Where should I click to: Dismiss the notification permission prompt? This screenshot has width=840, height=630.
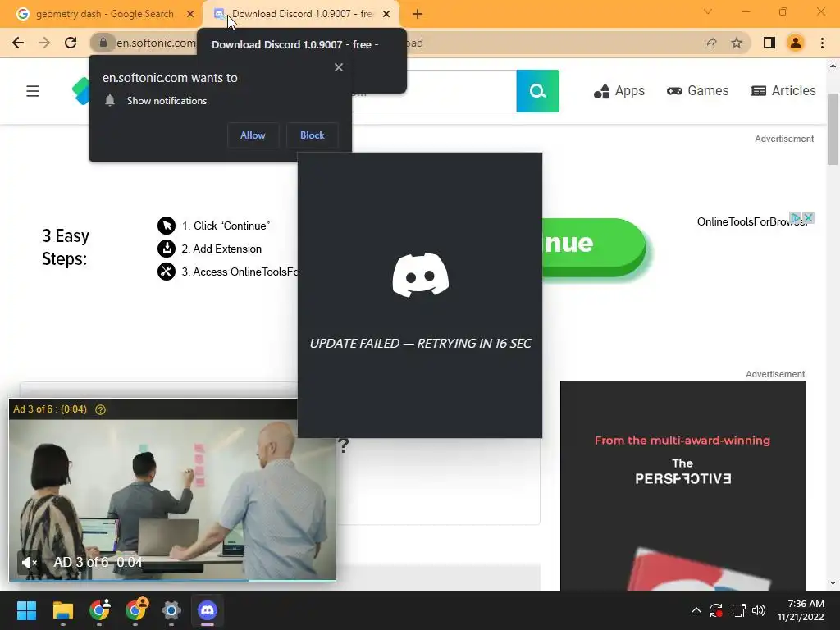coord(339,67)
